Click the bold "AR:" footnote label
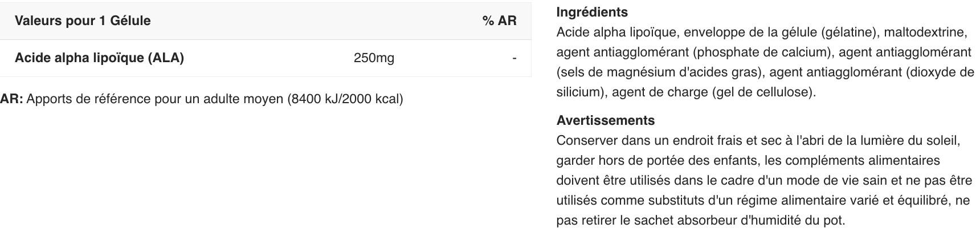This screenshot has width=980, height=236. [11, 99]
